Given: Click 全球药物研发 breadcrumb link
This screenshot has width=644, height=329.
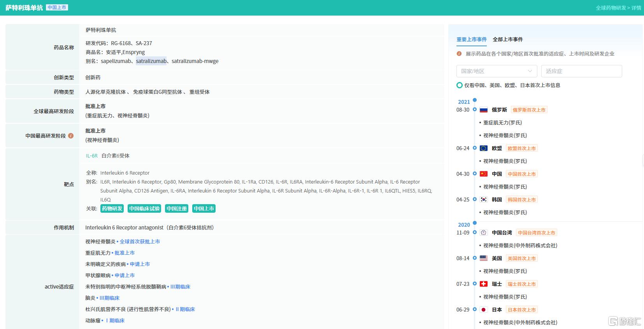Looking at the screenshot, I should [x=611, y=8].
